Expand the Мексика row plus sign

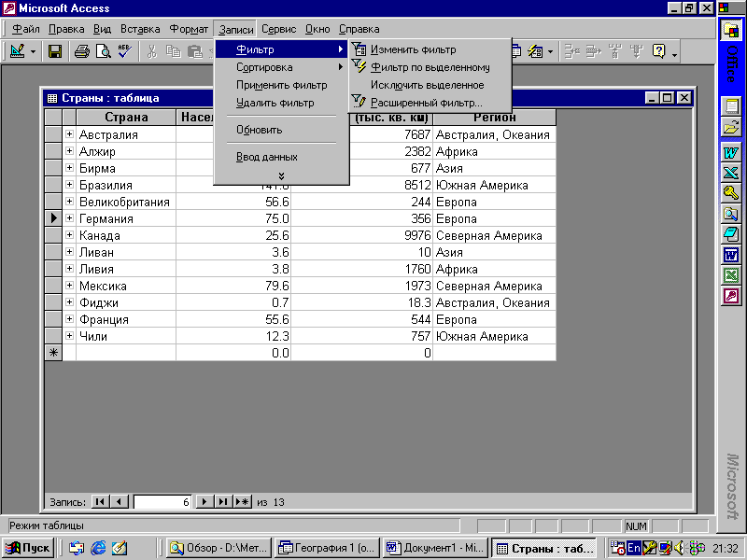[x=69, y=286]
